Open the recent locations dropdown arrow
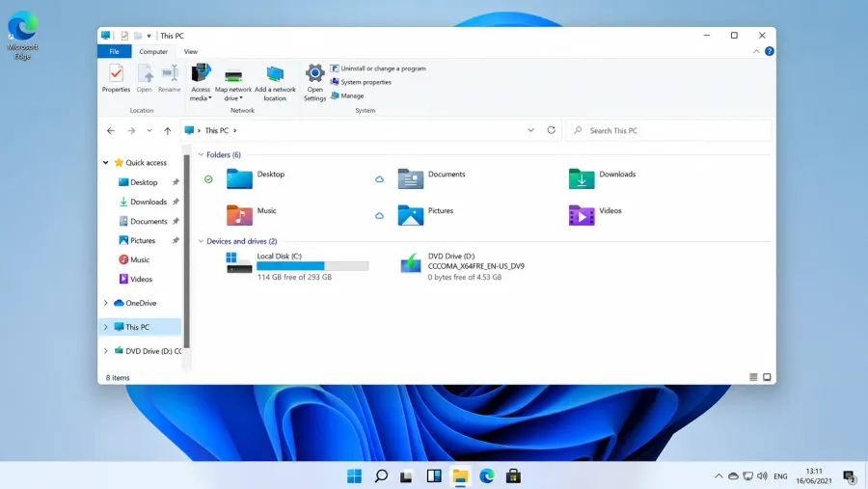Image resolution: width=868 pixels, height=489 pixels. 149,131
